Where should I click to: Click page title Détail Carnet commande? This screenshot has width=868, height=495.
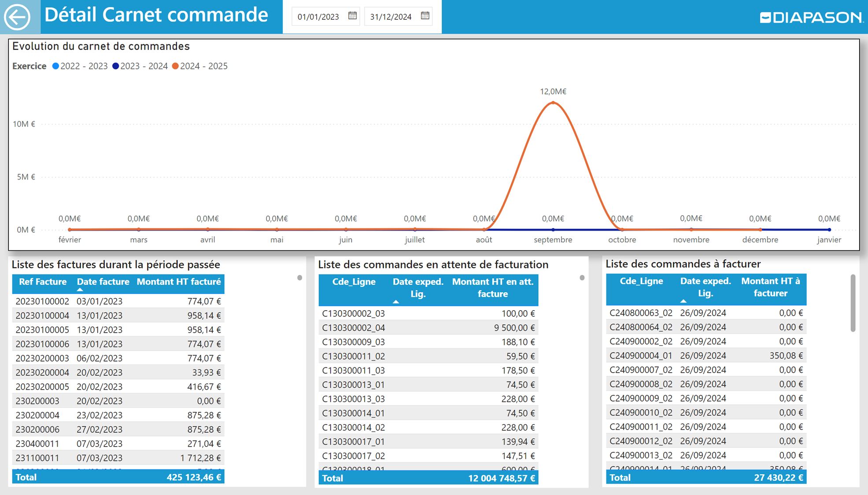(x=156, y=15)
